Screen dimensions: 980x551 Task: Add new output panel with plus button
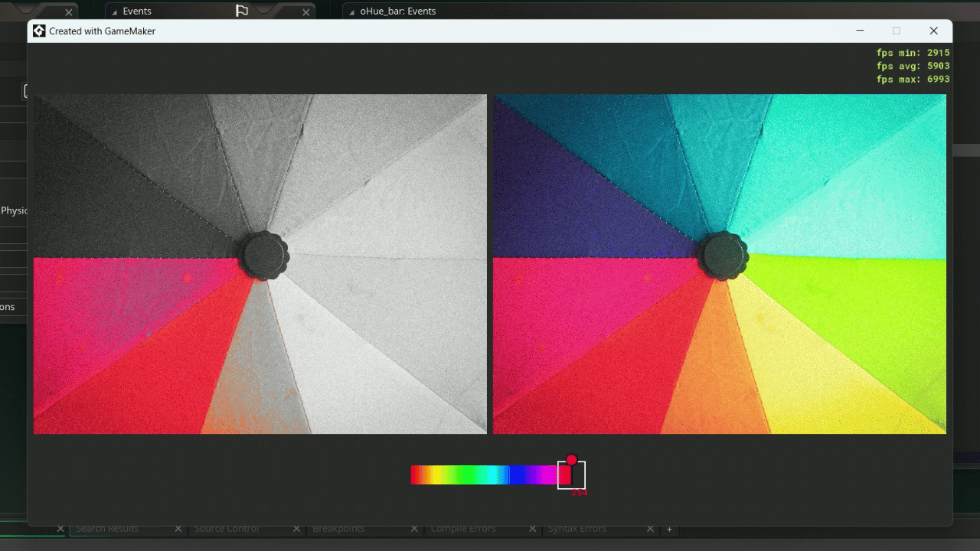pyautogui.click(x=669, y=529)
